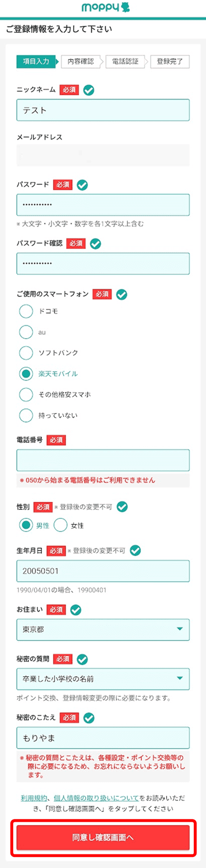Open the 個人情報の取り扱いについて link
The height and width of the screenshot is (868, 206).
[96, 798]
